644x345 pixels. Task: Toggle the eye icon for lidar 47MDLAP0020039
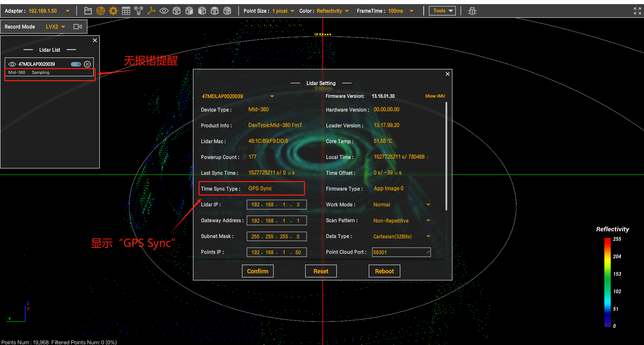coord(12,64)
